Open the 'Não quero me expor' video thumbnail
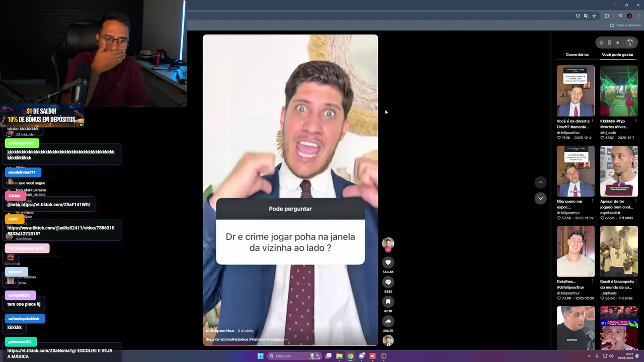 point(576,171)
